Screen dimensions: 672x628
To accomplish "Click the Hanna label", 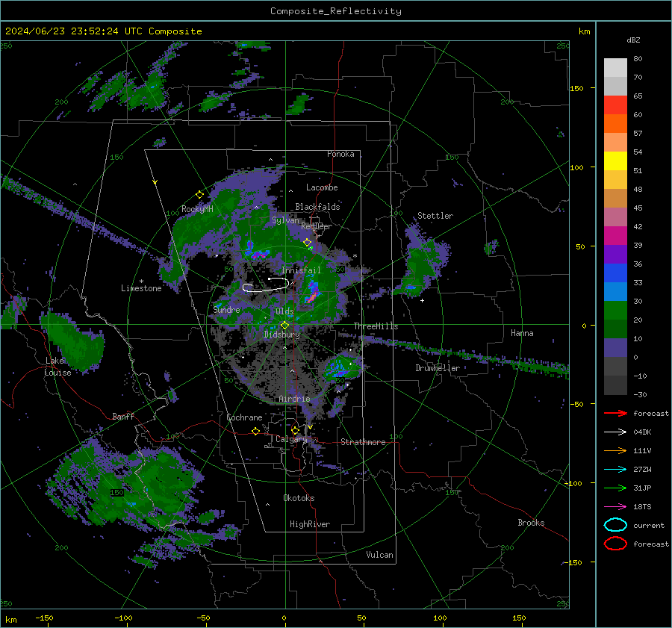I will (x=522, y=333).
